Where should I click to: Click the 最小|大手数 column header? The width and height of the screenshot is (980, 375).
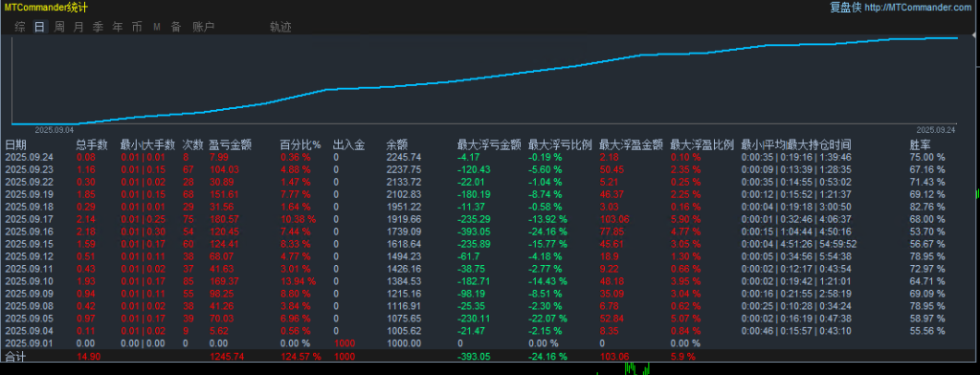(x=147, y=145)
